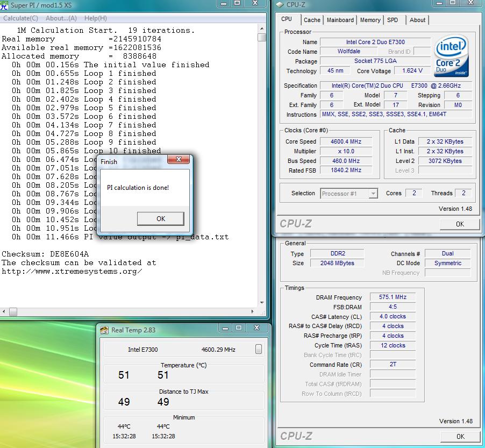485x448 pixels.
Task: Click the Intel Core 2 Duo logo
Action: tap(452, 56)
